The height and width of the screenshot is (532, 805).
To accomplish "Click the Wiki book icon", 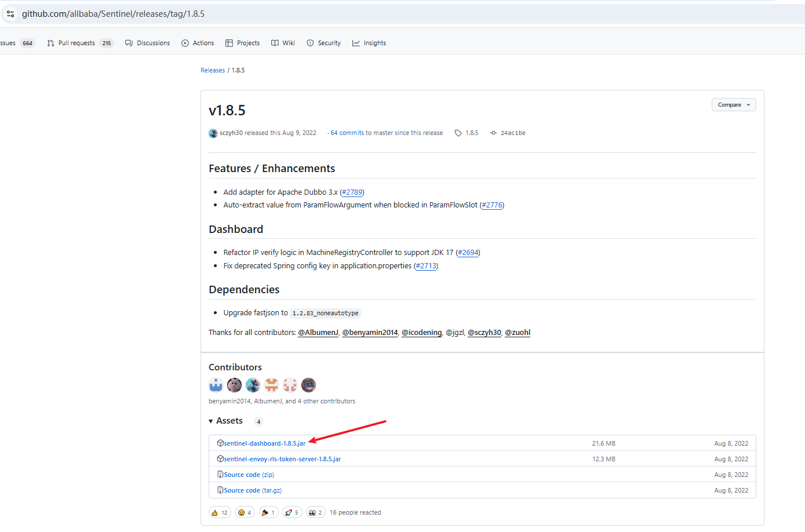I will [x=275, y=43].
